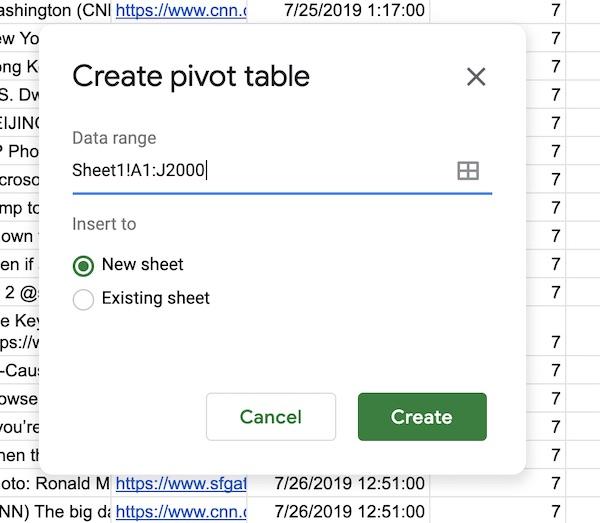The height and width of the screenshot is (523, 600).
Task: Select the New sheet radio option
Action: [84, 265]
